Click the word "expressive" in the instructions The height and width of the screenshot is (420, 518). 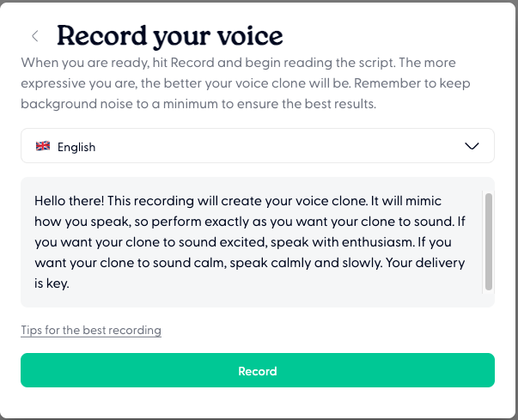(x=55, y=83)
